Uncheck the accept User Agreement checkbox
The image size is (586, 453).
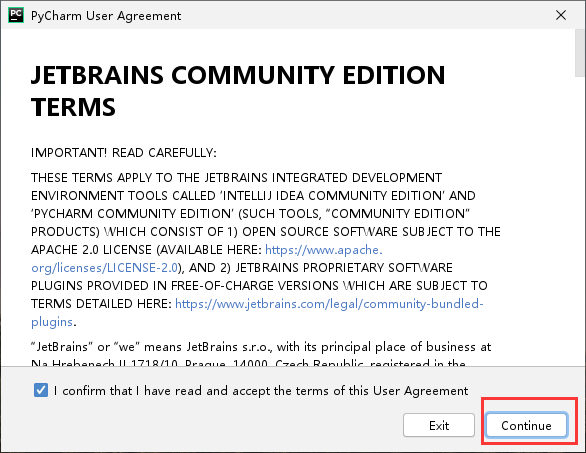[41, 391]
